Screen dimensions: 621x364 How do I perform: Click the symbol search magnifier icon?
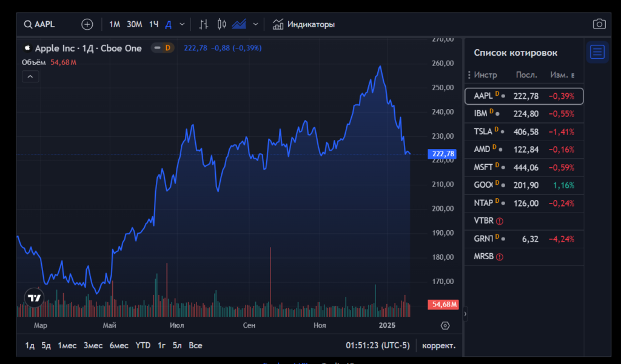[x=28, y=24]
